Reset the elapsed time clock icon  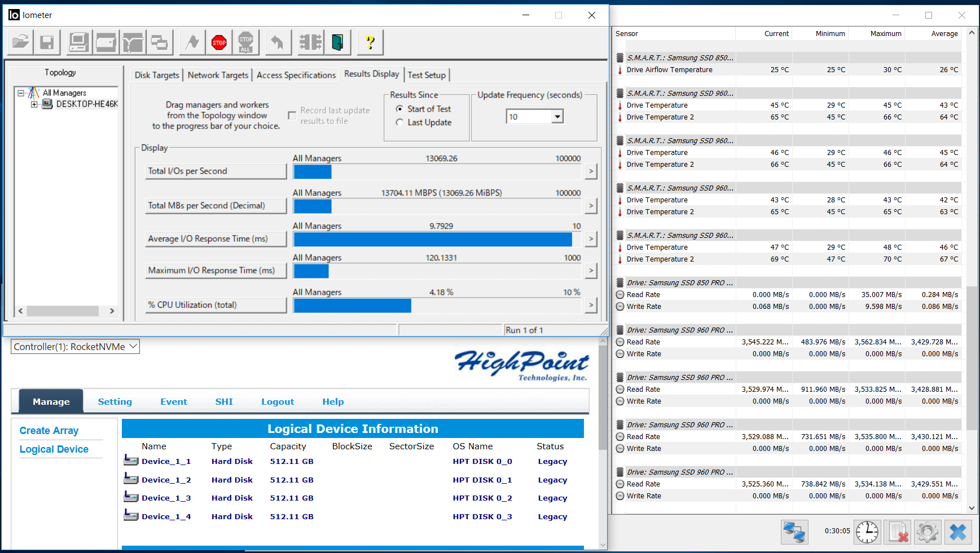(x=867, y=532)
